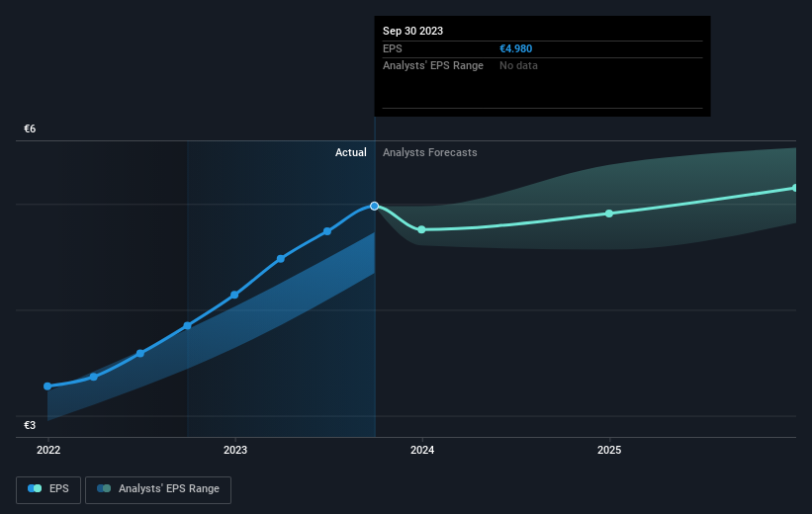Click the EPS icon in the legend
The height and width of the screenshot is (514, 812).
(35, 488)
